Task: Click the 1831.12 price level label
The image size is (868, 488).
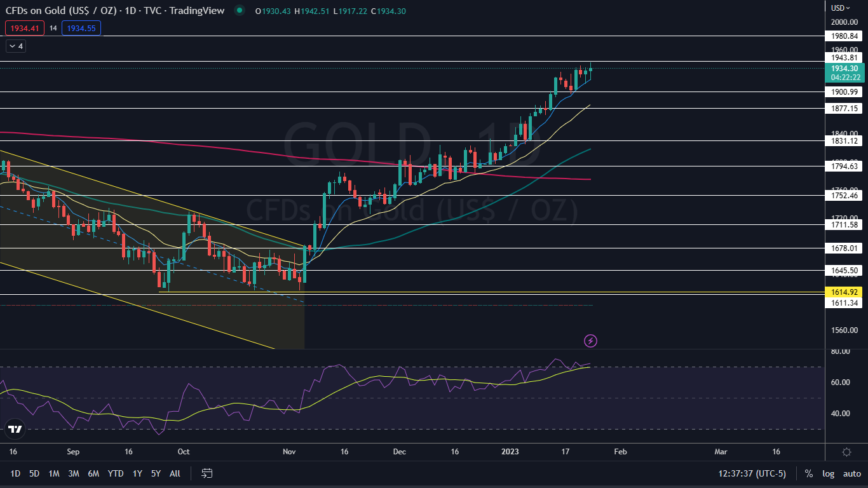Action: [845, 141]
